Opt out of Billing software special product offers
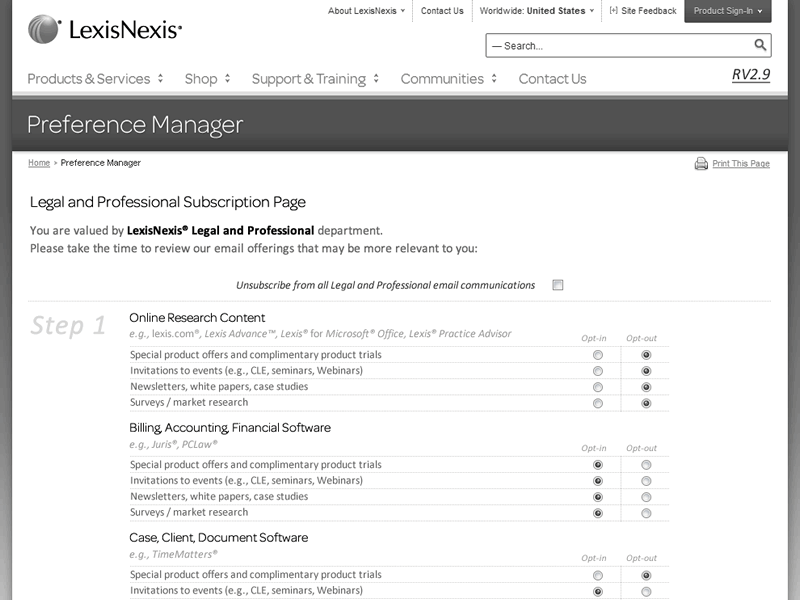This screenshot has width=800, height=600. (646, 465)
